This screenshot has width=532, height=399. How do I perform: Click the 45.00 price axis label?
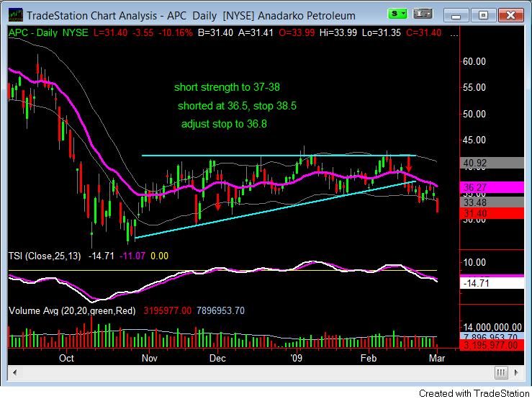[474, 140]
